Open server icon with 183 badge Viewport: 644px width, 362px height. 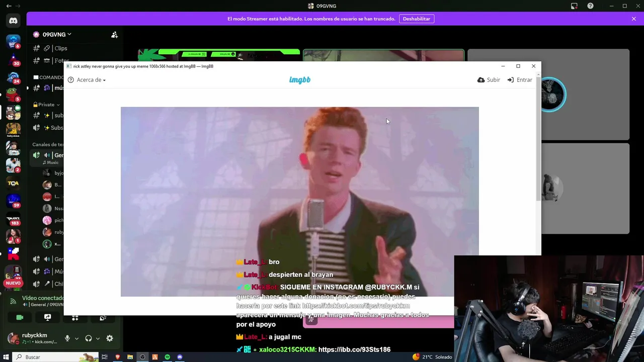point(13,219)
